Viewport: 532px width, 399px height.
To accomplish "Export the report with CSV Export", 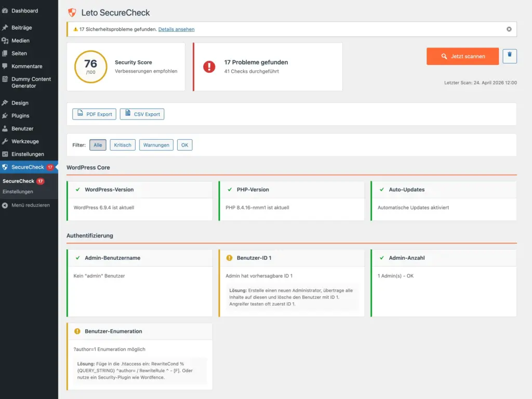I will click(142, 114).
